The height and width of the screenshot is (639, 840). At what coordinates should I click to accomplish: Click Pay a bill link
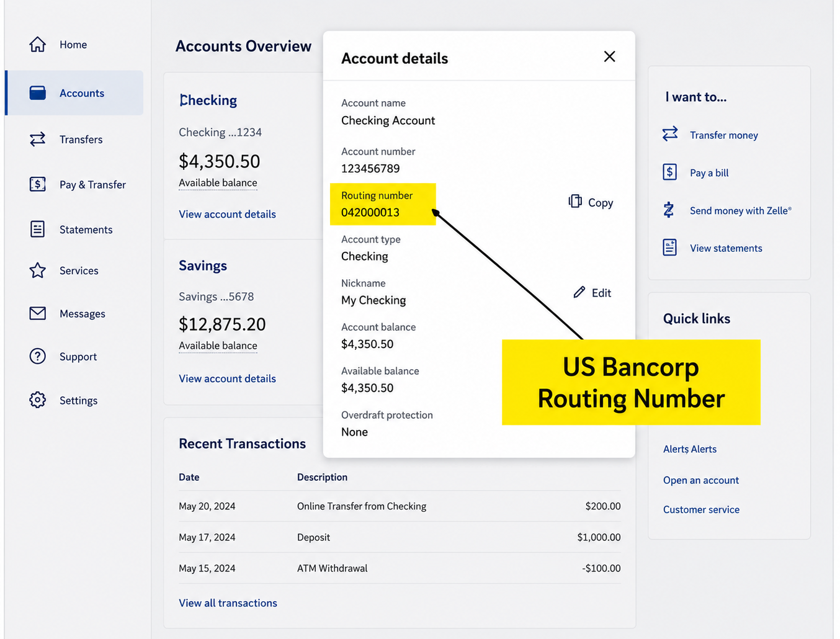709,173
